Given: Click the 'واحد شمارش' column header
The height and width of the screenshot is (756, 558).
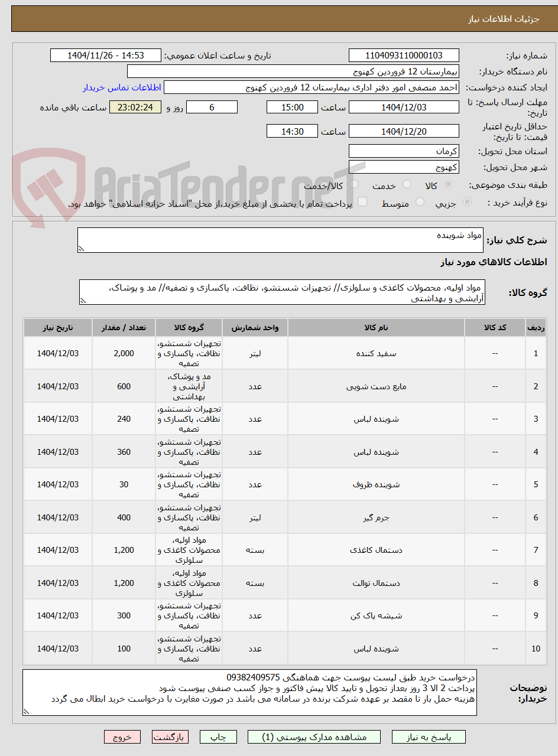Looking at the screenshot, I should point(255,327).
